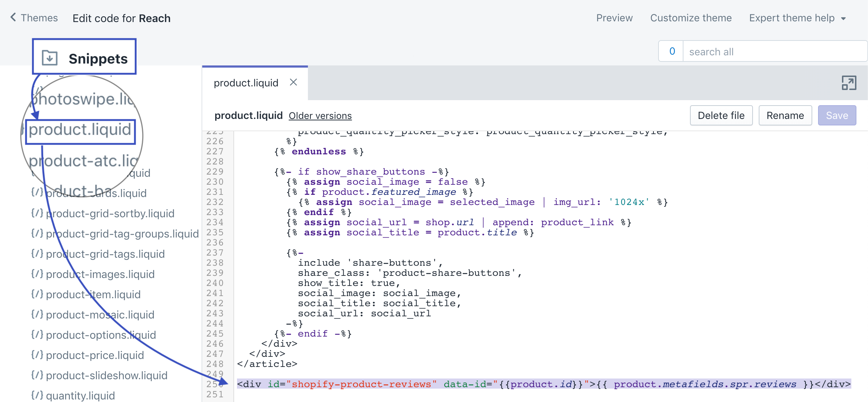Open product-slideshow.liquid snippet
Screen dimensions: 868x402
click(107, 375)
